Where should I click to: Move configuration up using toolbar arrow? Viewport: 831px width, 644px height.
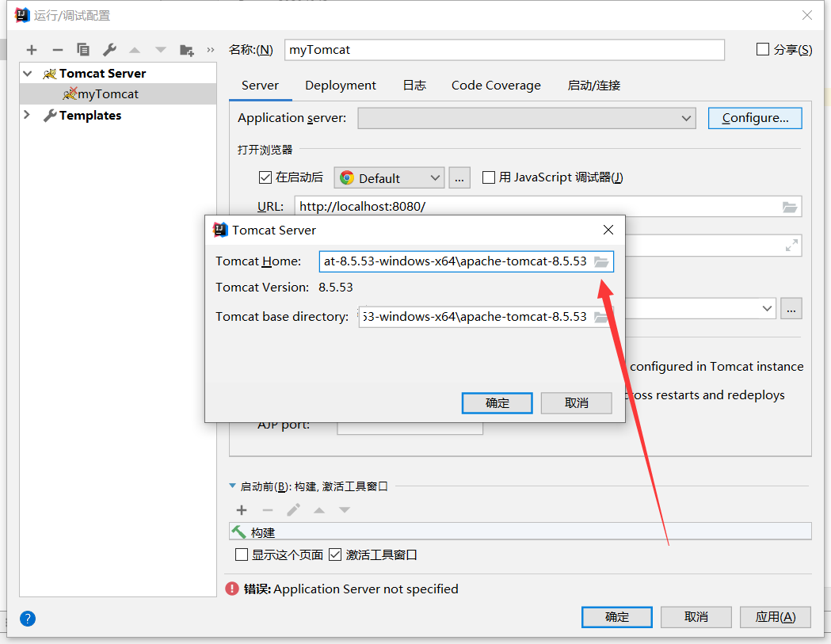[x=135, y=50]
